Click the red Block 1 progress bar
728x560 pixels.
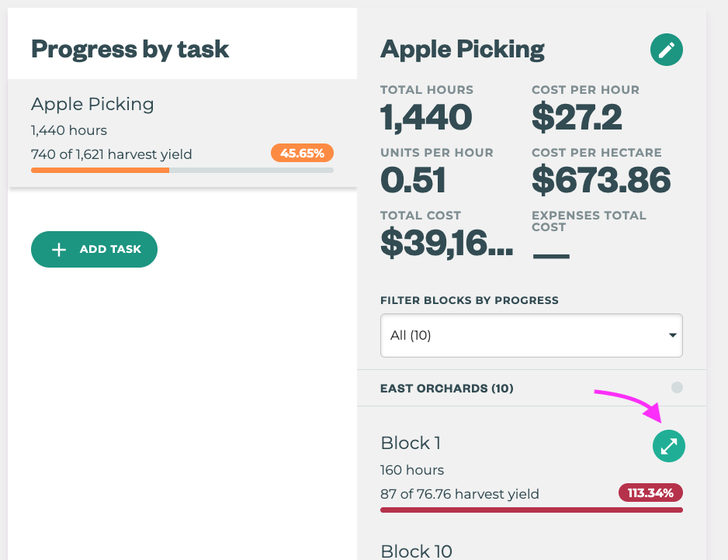531,510
